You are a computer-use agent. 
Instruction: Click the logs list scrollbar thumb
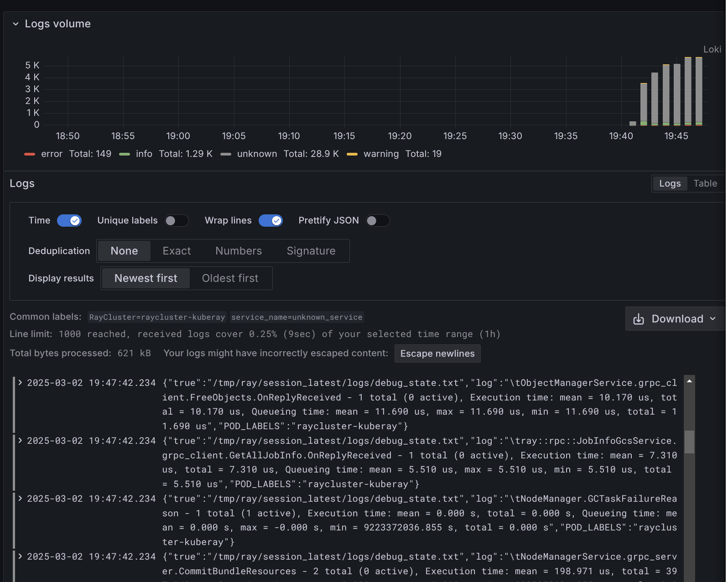pos(690,442)
